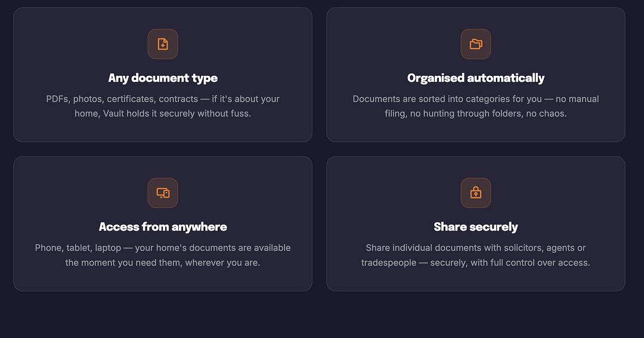
Task: Click the line 'home, Vault holds it securely without fuss.'
Action: click(x=163, y=113)
